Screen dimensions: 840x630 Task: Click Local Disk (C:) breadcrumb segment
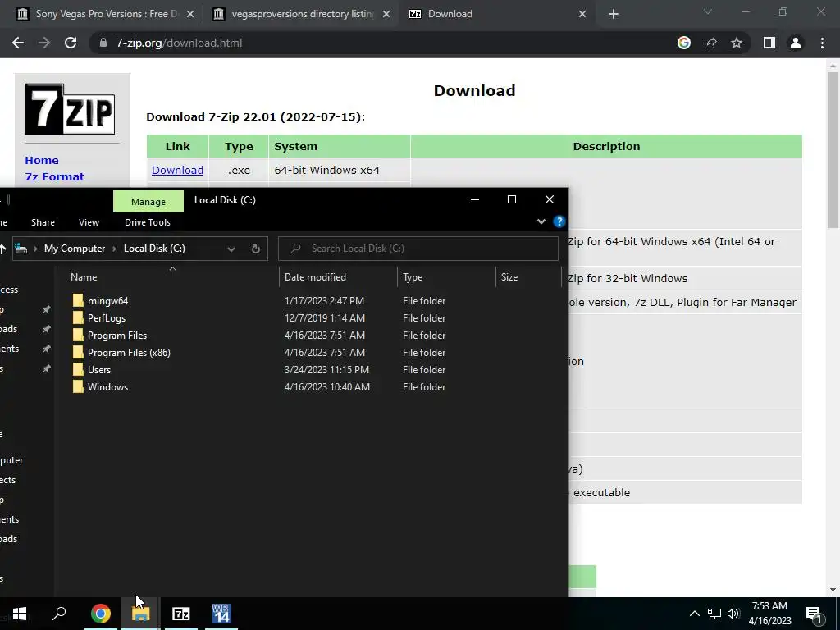pos(154,249)
